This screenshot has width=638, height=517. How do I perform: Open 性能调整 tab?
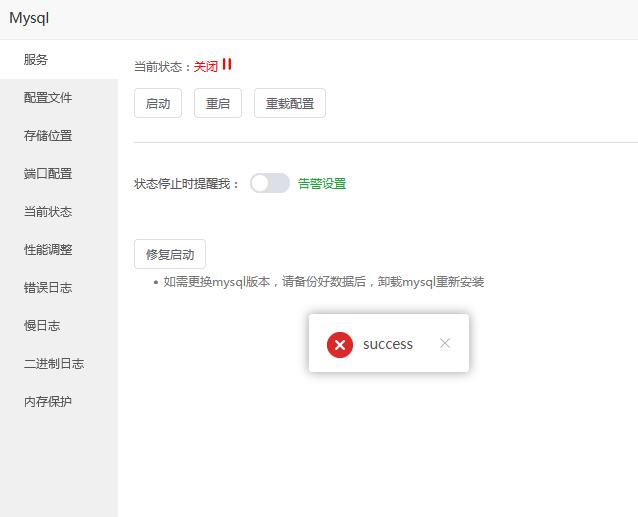coord(59,249)
